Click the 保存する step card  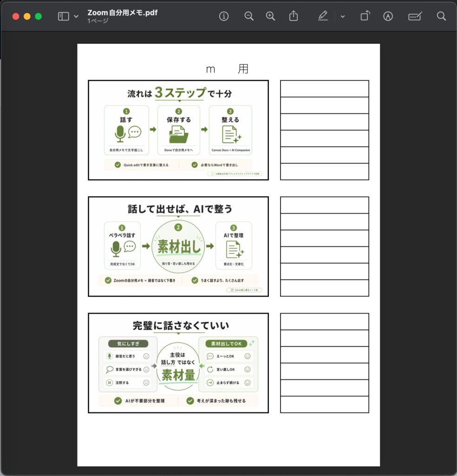[179, 130]
